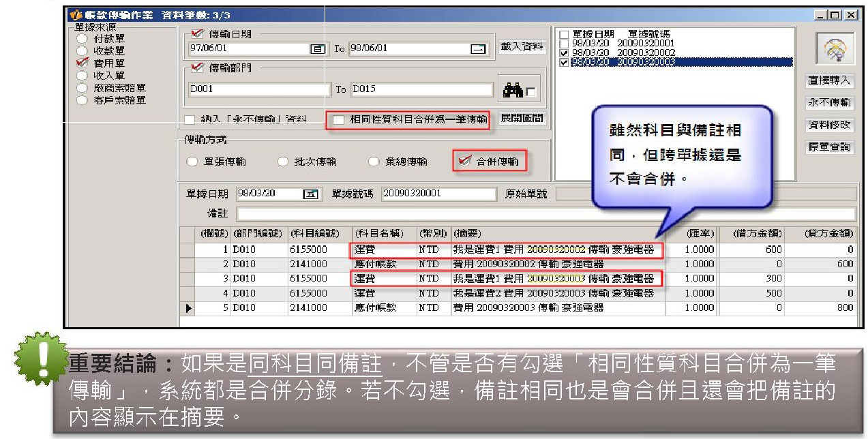This screenshot has width=868, height=439.
Task: Select the 付款單 source option
Action: (83, 39)
